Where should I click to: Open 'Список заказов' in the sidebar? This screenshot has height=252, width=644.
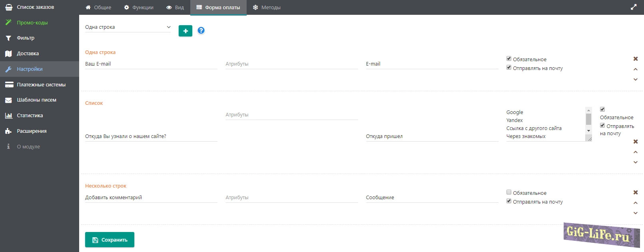coord(35,7)
